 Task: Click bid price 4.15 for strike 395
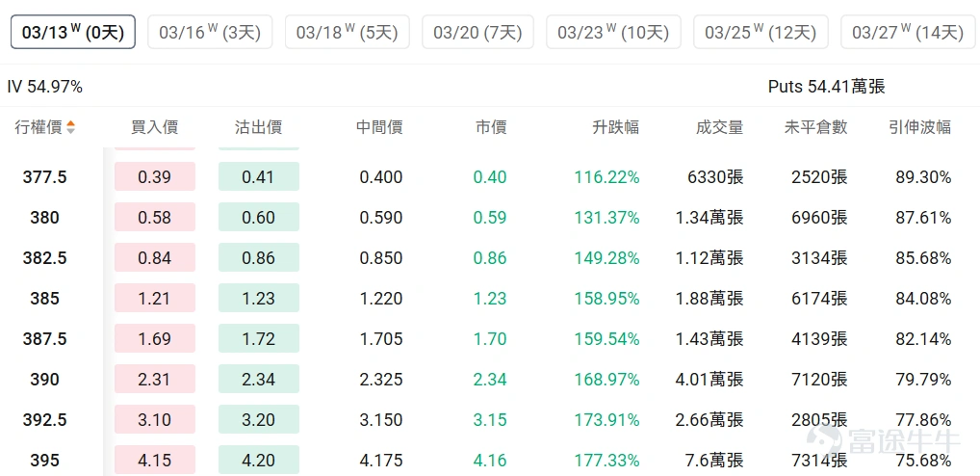pyautogui.click(x=155, y=461)
